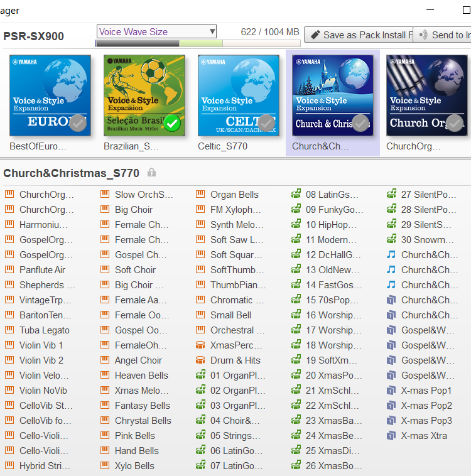471x476 pixels.
Task: Select the 05 Strings style entry
Action: tap(229, 436)
